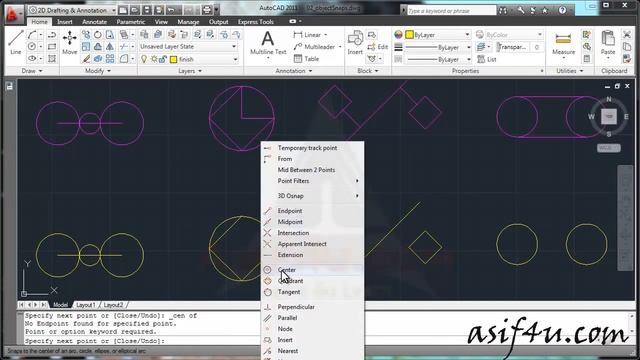Open Layer Properties manager icon
Image resolution: width=640 pixels, height=360 pixels.
point(144,35)
